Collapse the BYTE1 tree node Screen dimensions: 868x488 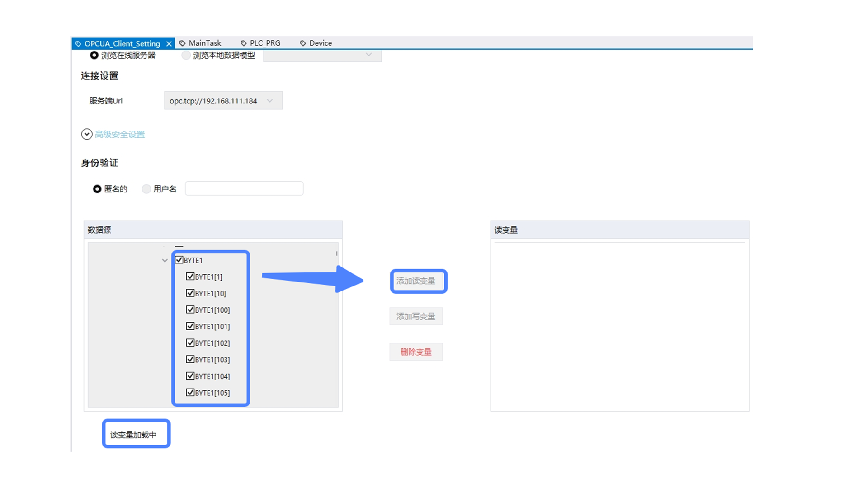pos(165,260)
